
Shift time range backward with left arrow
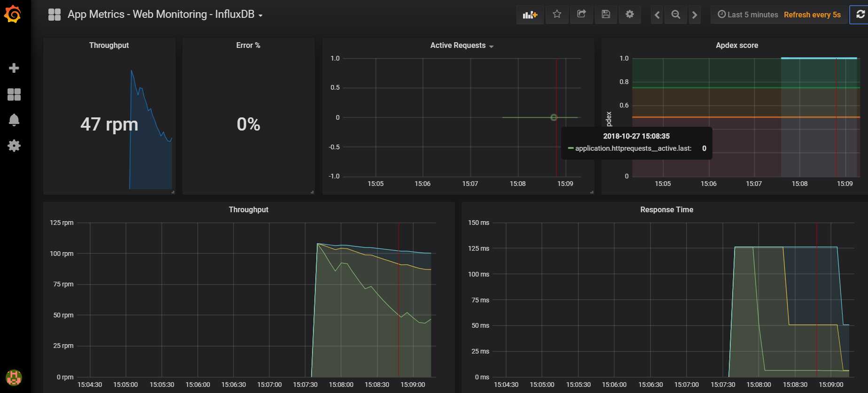657,15
